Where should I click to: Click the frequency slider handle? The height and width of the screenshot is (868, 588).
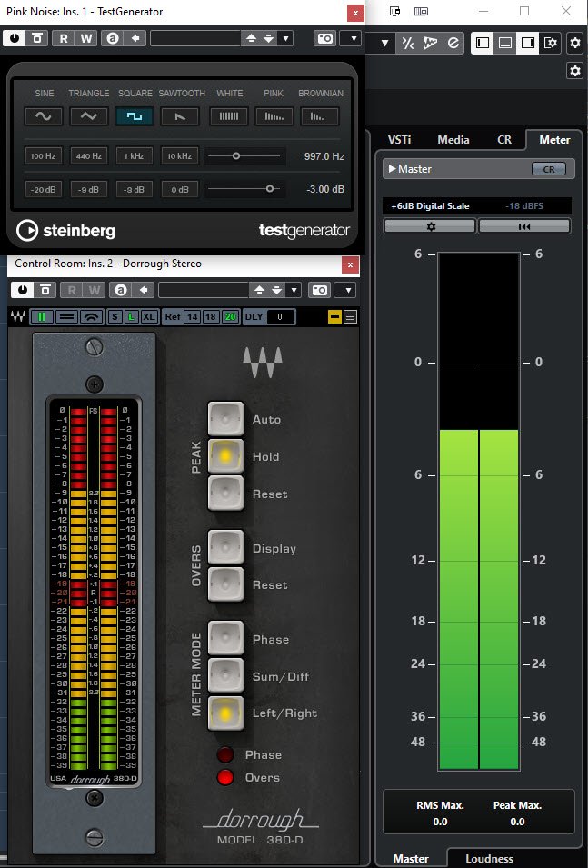236,156
